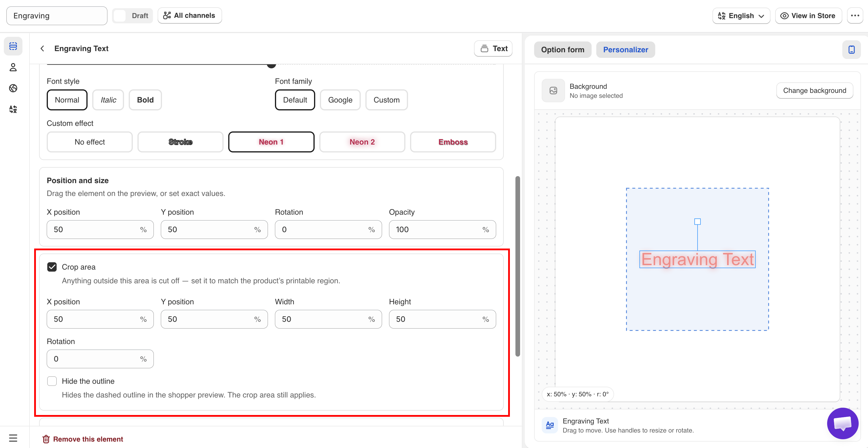Select No effect option
This screenshot has width=868, height=448.
pyautogui.click(x=90, y=142)
